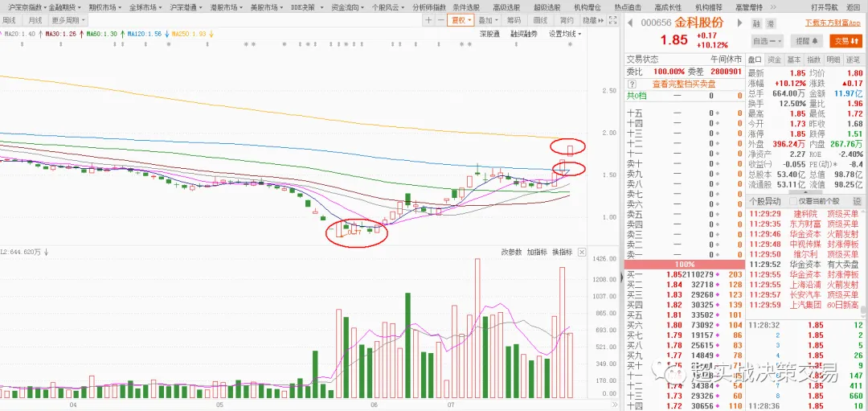868x411 pixels.
Task: Click 长安汽车 顶级买单 alert row
Action: [804, 294]
